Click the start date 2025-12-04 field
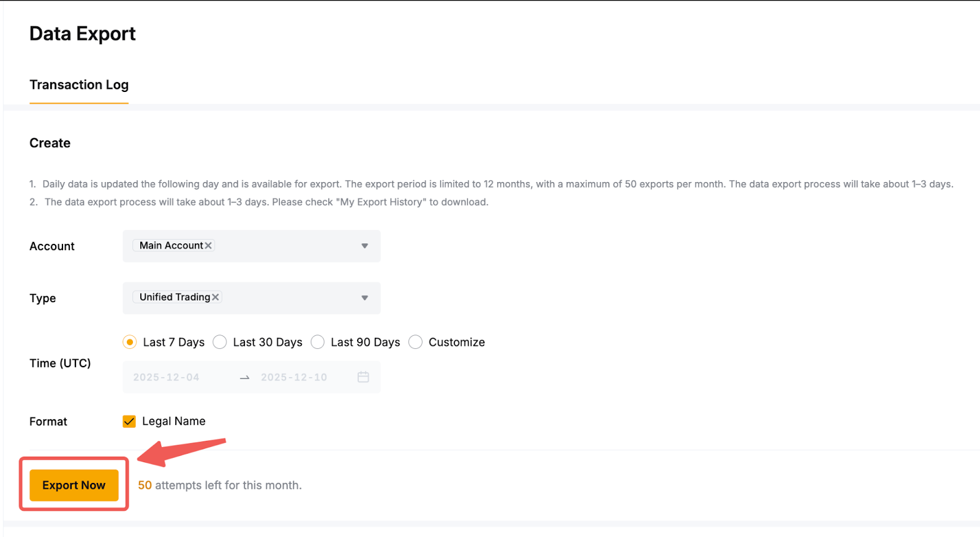 tap(167, 378)
